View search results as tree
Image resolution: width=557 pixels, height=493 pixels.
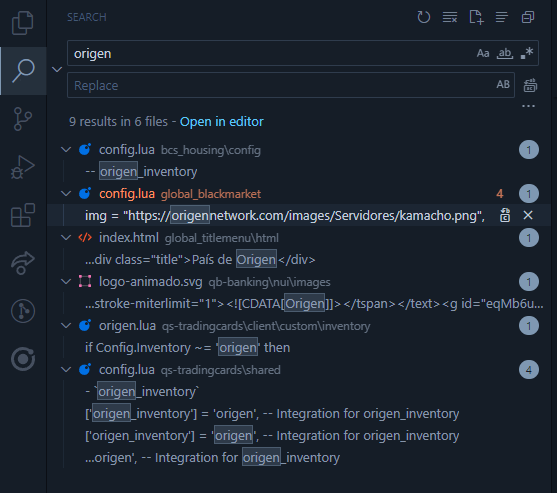pos(502,17)
